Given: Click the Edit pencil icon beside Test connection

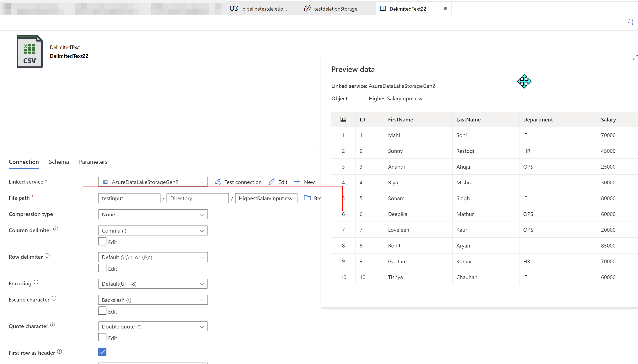Looking at the screenshot, I should [271, 182].
